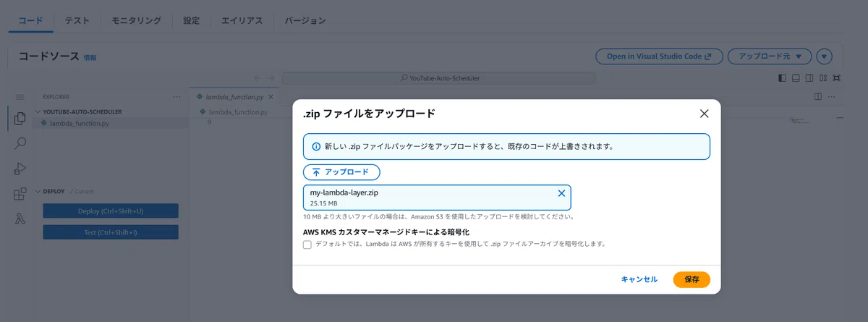Image resolution: width=868 pixels, height=322 pixels.
Task: Select lambda_function.py in Explorer tree
Action: [80, 123]
